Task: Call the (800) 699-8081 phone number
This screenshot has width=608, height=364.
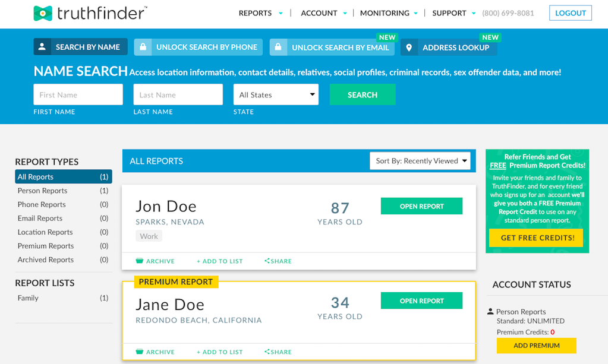Action: point(508,13)
